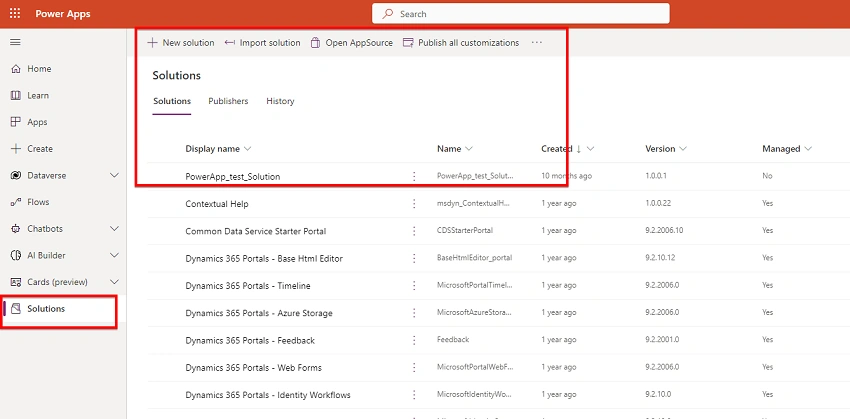The image size is (850, 419).
Task: Click the Power Apps title
Action: [x=63, y=14]
